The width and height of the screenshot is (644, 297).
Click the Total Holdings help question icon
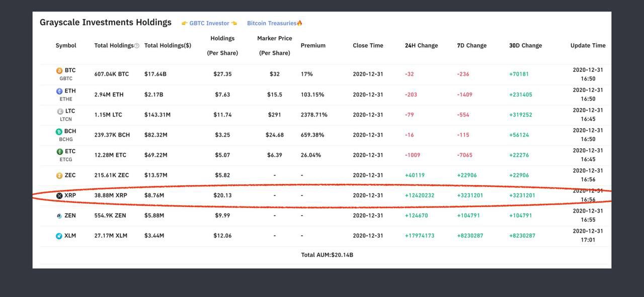137,46
